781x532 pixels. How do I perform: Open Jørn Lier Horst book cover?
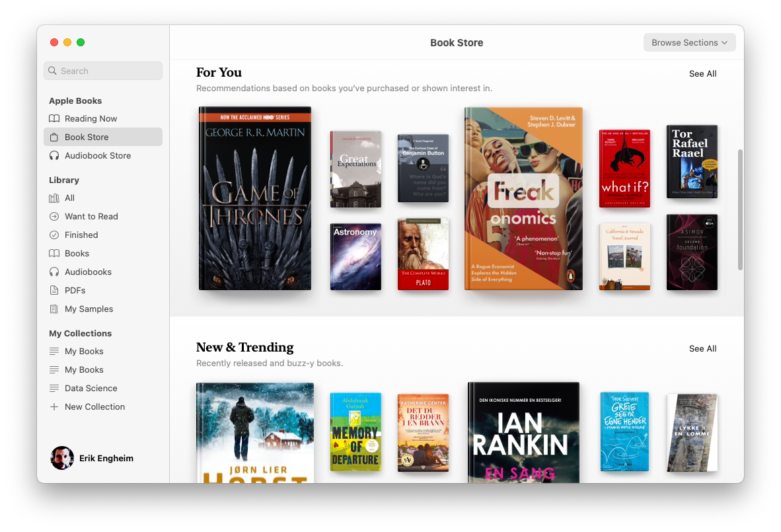255,432
